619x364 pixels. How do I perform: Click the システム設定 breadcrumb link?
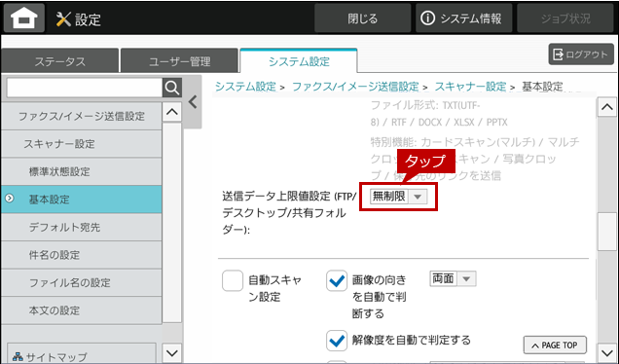point(245,87)
